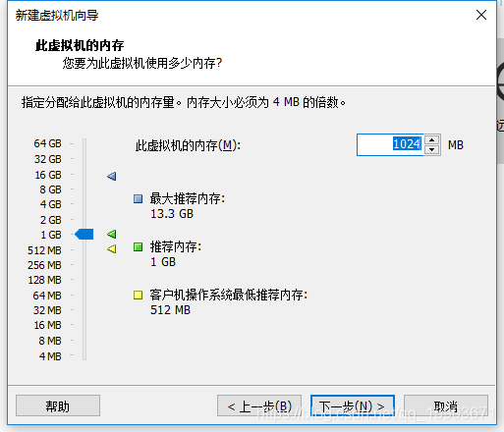Click the 13.3 GB maximum memory value

coord(172,214)
